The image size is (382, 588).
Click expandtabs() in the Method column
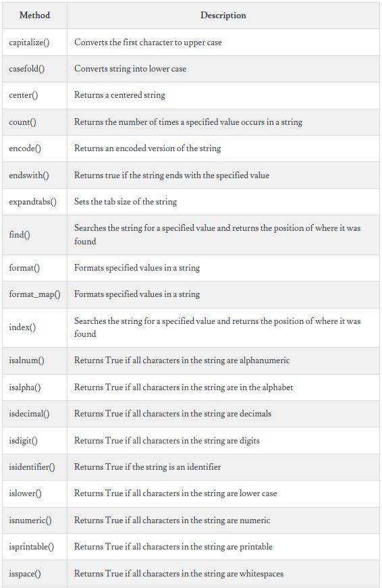click(32, 202)
